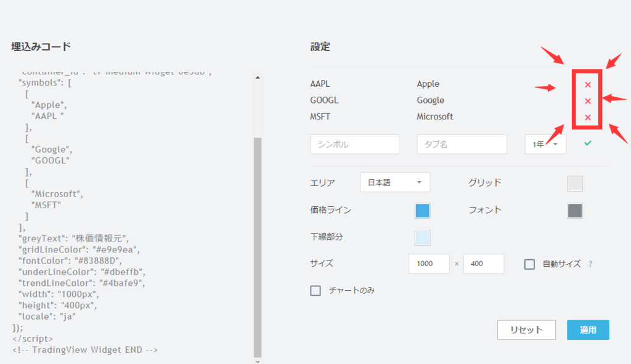
Task: Remove the GOOGL Google symbol row
Action: coord(587,101)
